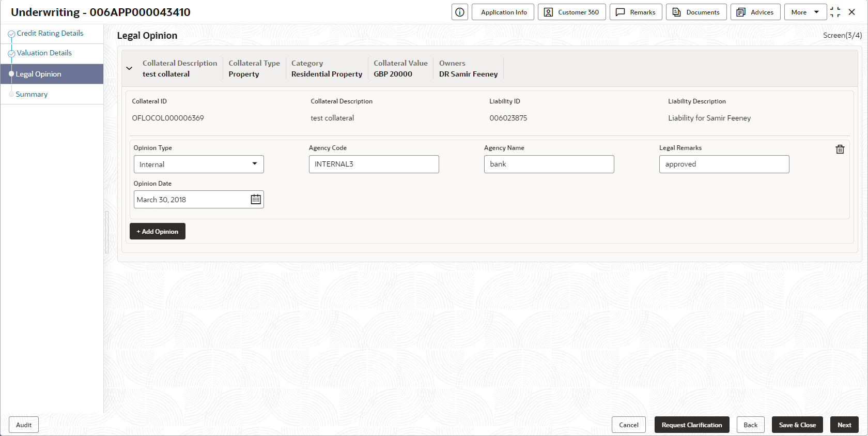
Task: Click 'Liability for Samir Feeney' text
Action: coord(709,118)
